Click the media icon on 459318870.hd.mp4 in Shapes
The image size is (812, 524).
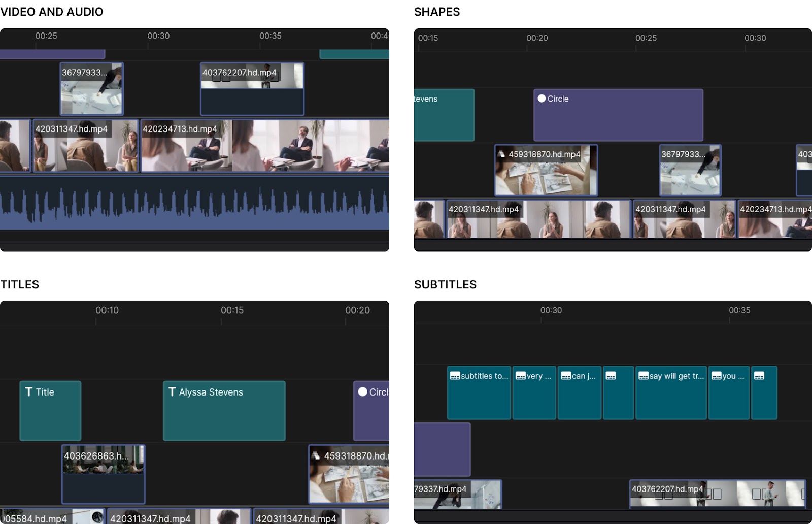click(x=501, y=154)
